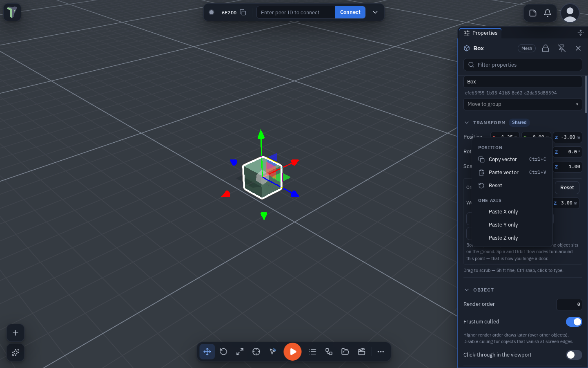This screenshot has width=588, height=368.
Task: Select Paste Z only
Action: [x=512, y=238]
